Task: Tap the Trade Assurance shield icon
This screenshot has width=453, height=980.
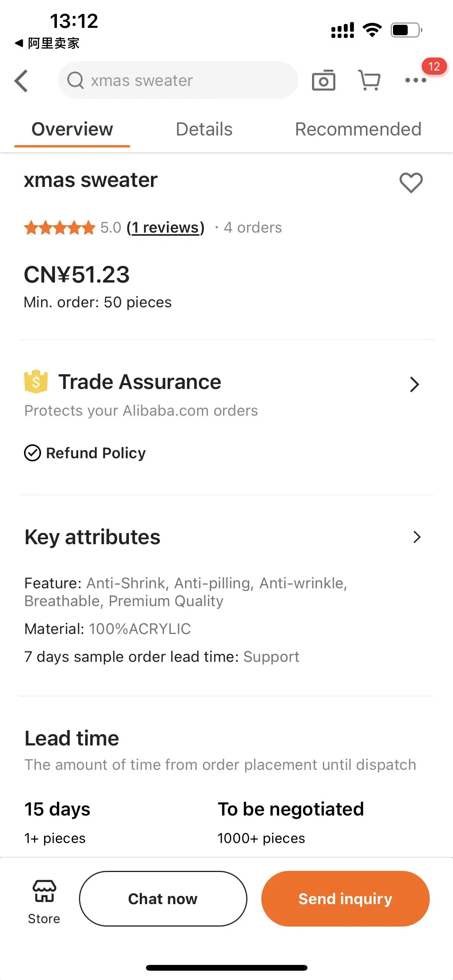Action: (36, 382)
